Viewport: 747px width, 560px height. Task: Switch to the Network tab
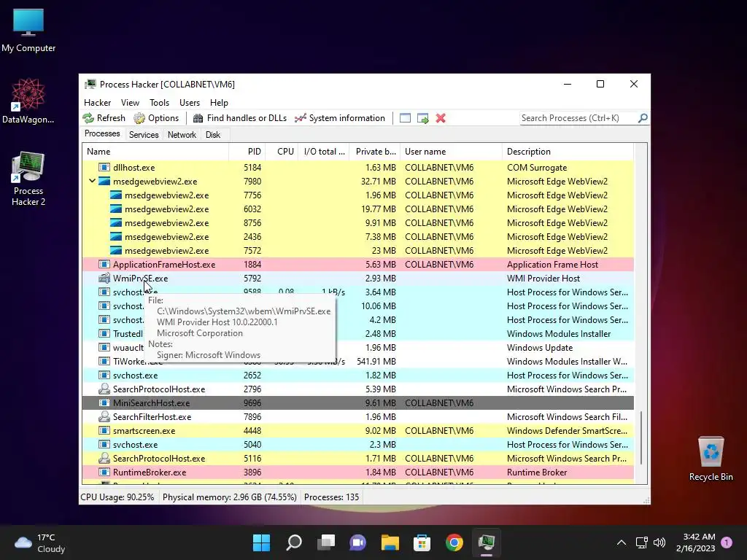click(x=182, y=135)
